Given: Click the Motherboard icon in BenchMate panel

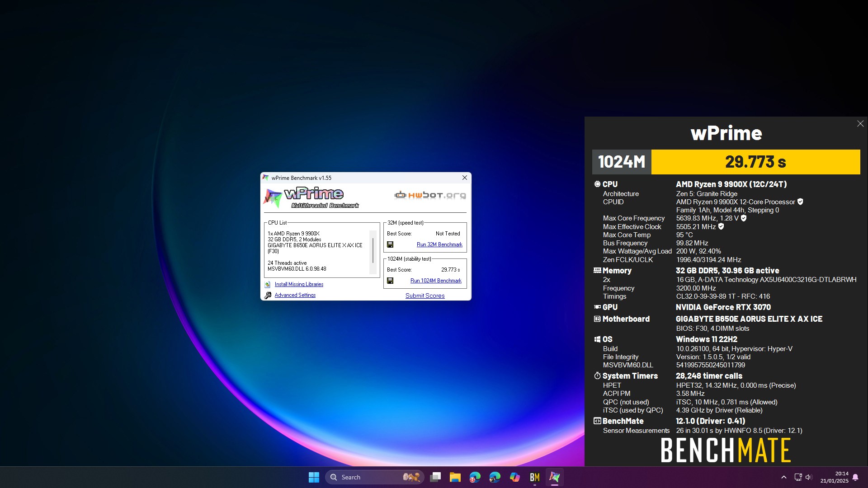Looking at the screenshot, I should [x=597, y=319].
